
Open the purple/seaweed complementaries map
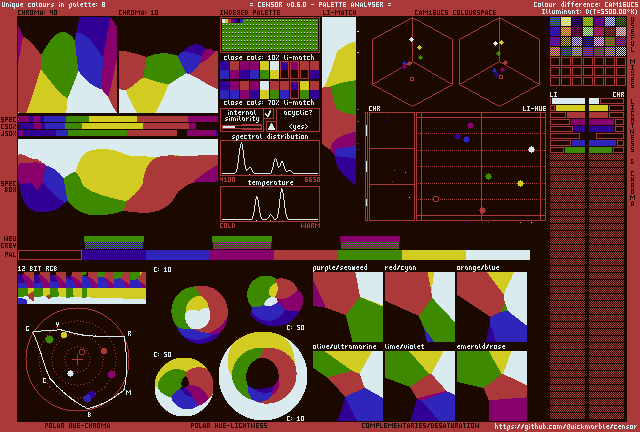coord(348,307)
